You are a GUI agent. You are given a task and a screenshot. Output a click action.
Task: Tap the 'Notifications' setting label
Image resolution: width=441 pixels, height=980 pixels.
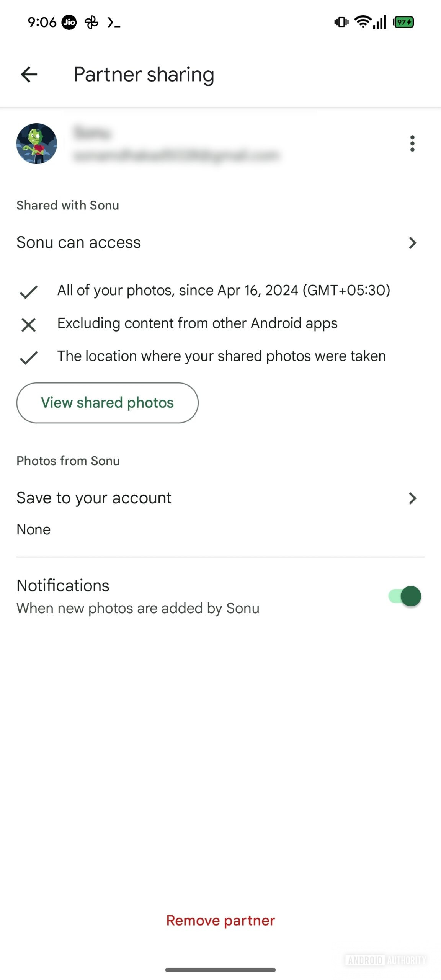pyautogui.click(x=63, y=585)
